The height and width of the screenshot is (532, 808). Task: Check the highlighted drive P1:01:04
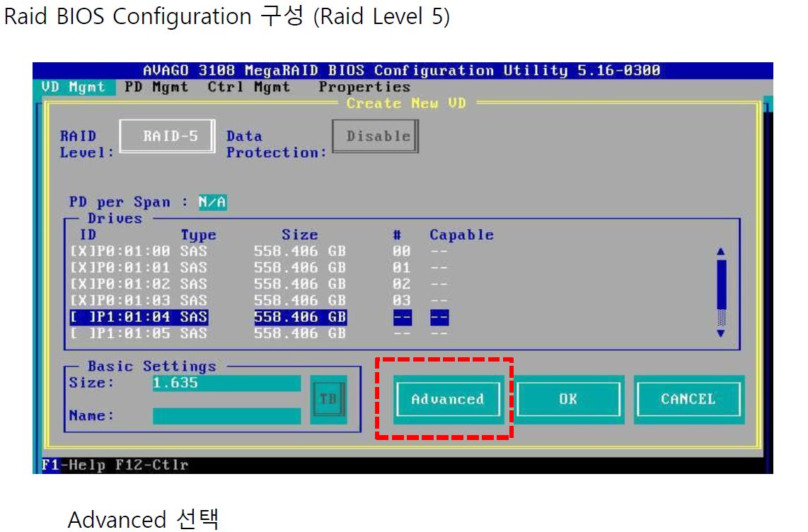click(x=79, y=317)
